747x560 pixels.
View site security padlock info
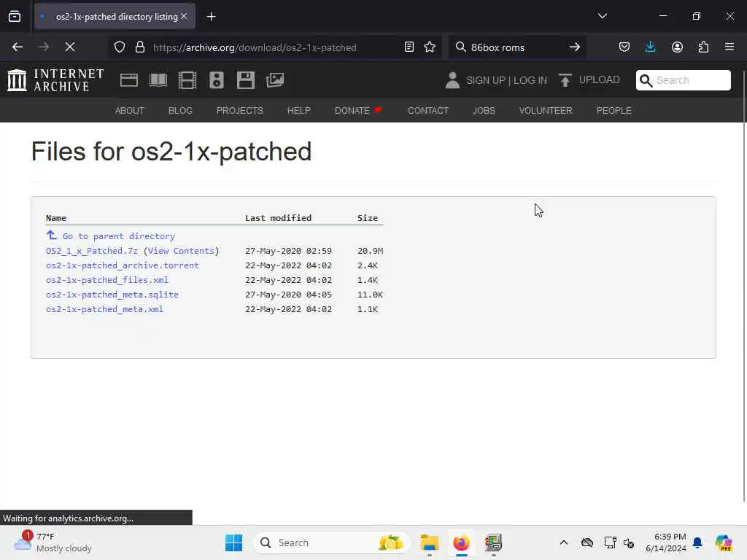(139, 47)
